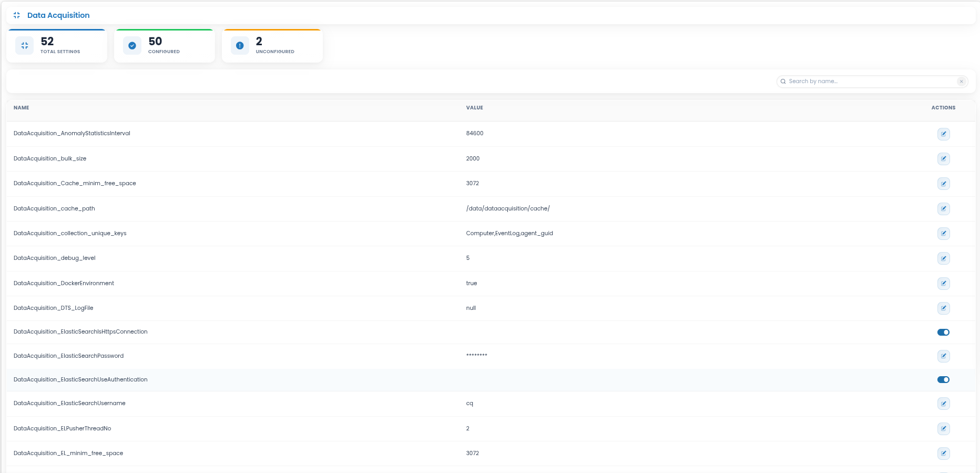Open editor for Cache_minim_free_space

pos(943,184)
